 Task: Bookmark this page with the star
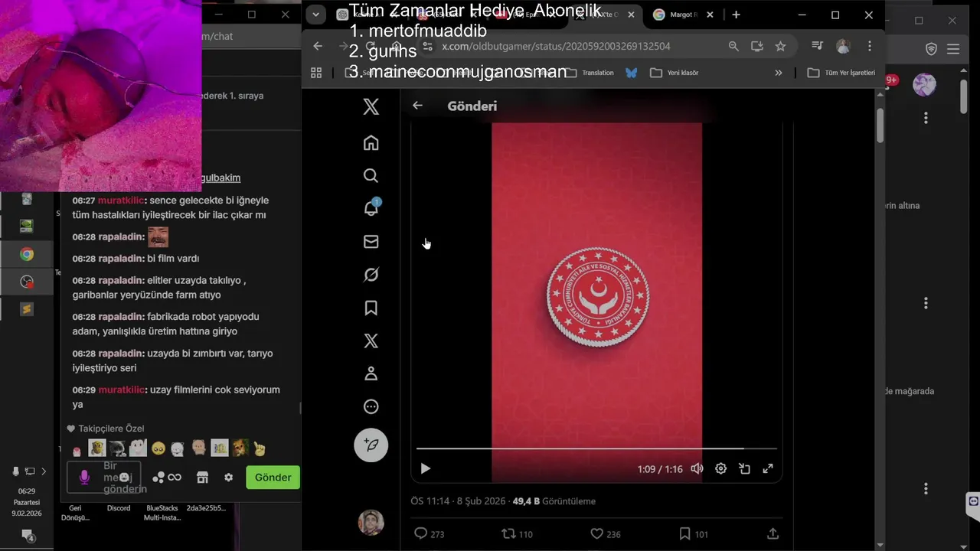780,46
